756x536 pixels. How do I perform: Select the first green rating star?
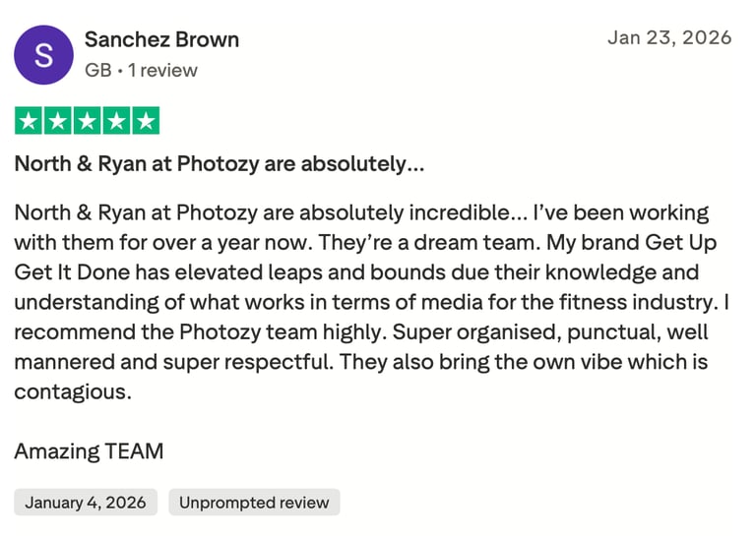(29, 122)
